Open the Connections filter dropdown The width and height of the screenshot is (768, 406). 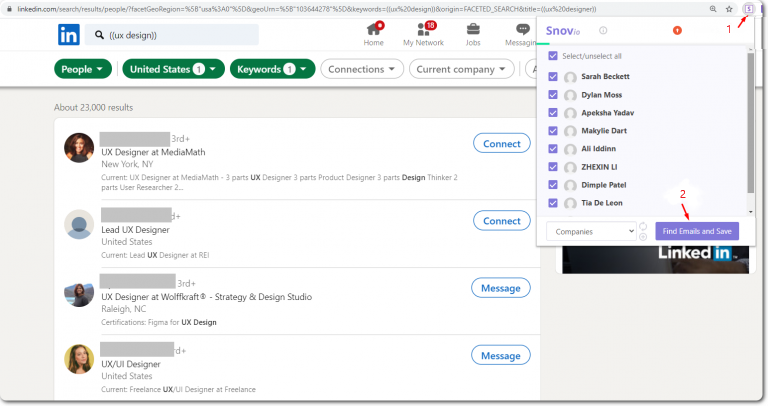362,69
